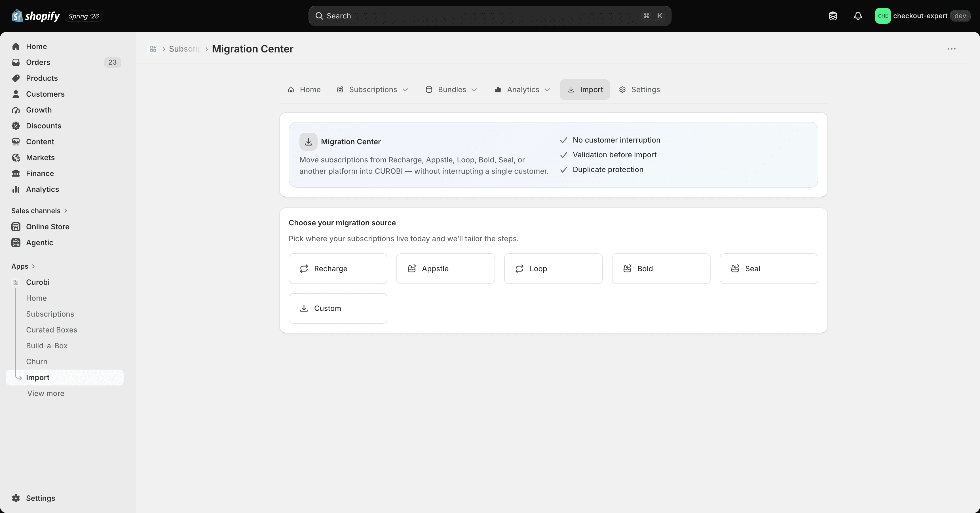Click View more under Curobi
This screenshot has height=513, width=980.
[x=46, y=394]
